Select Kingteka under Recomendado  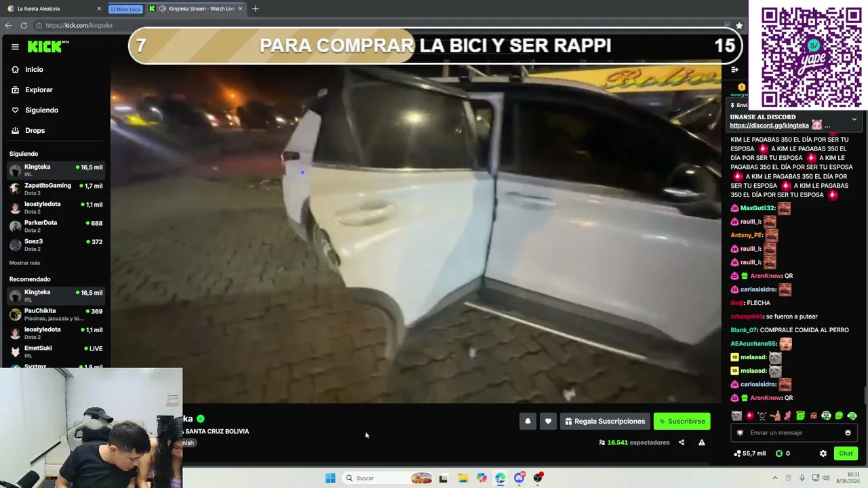coord(56,296)
